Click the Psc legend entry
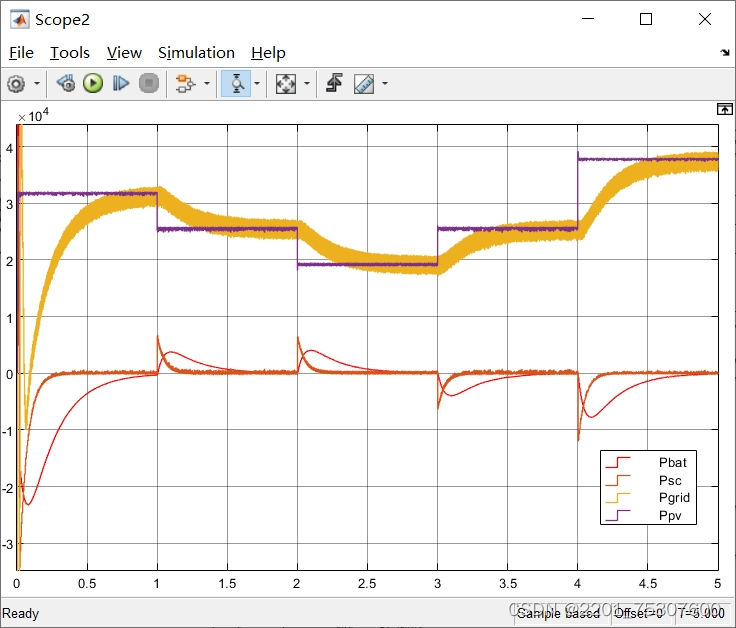 pos(670,481)
